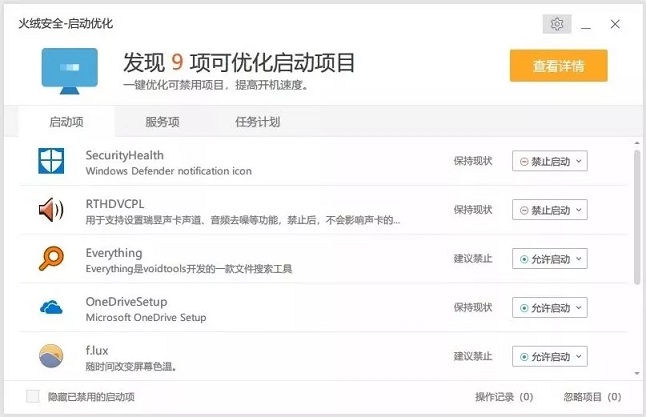This screenshot has height=417, width=646.
Task: Click the RTHDVCPL speaker icon
Action: coord(51,210)
